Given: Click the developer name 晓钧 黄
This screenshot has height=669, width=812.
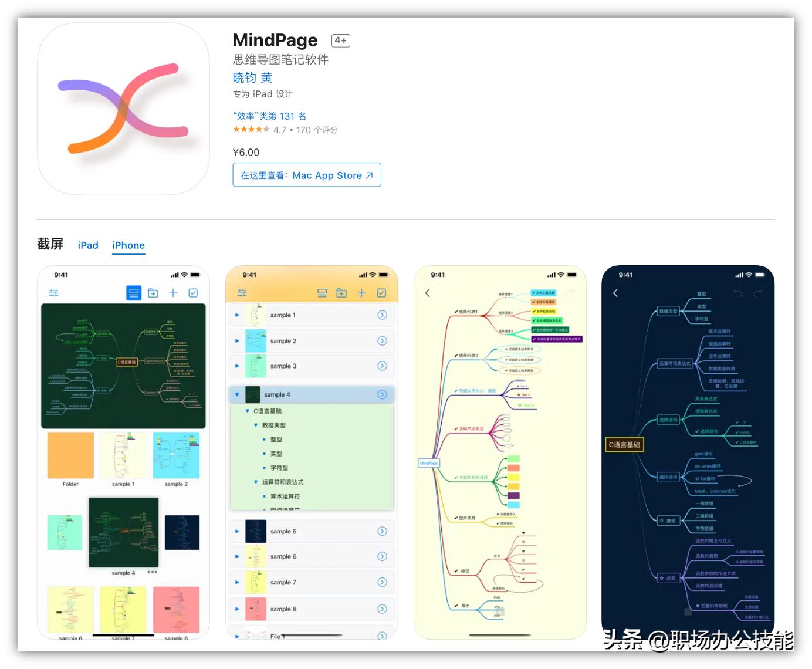Looking at the screenshot, I should (x=252, y=77).
